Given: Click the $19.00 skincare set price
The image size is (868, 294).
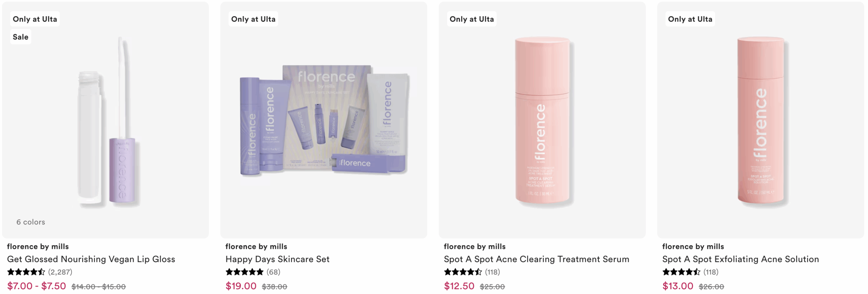Looking at the screenshot, I should tap(241, 286).
